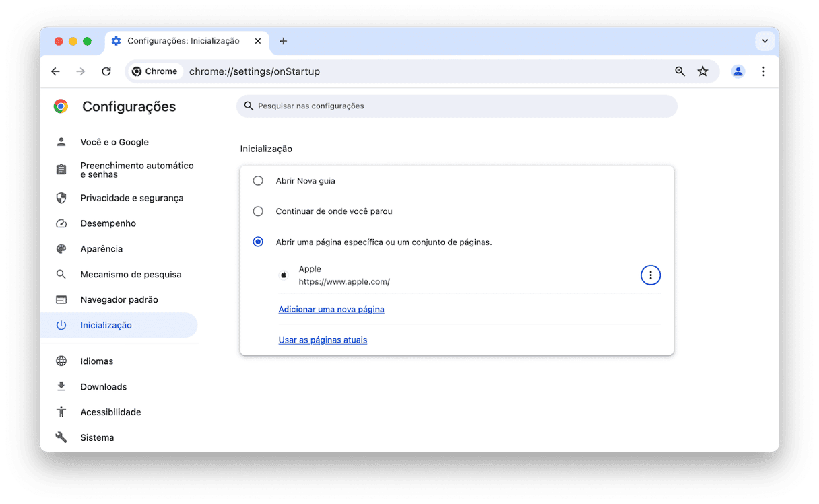Click the search magnifier icon in settings search
The image size is (819, 504).
(x=249, y=106)
